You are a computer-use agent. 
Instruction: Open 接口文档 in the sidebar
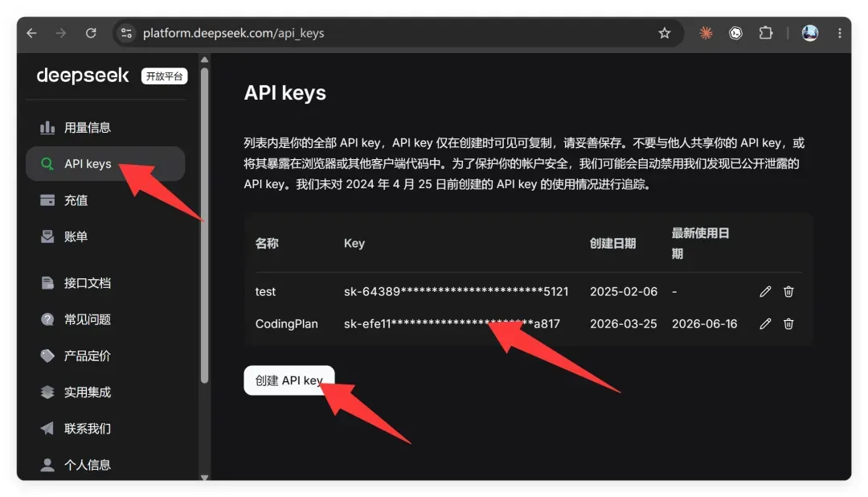105,283
